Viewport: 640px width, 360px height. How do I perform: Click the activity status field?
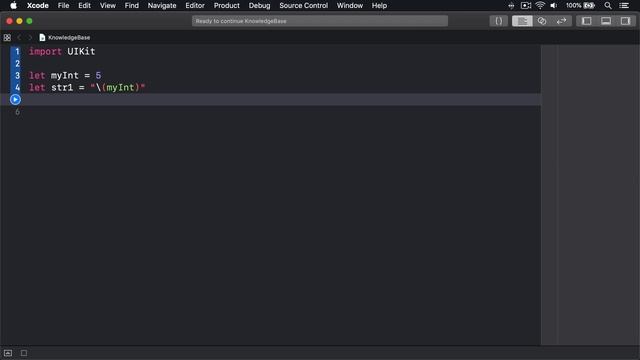tap(320, 21)
